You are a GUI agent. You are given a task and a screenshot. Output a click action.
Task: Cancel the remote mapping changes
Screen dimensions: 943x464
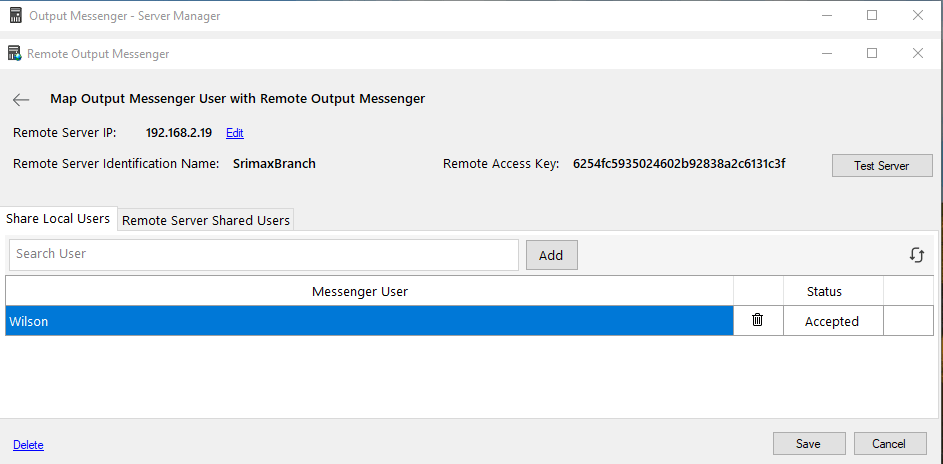889,444
